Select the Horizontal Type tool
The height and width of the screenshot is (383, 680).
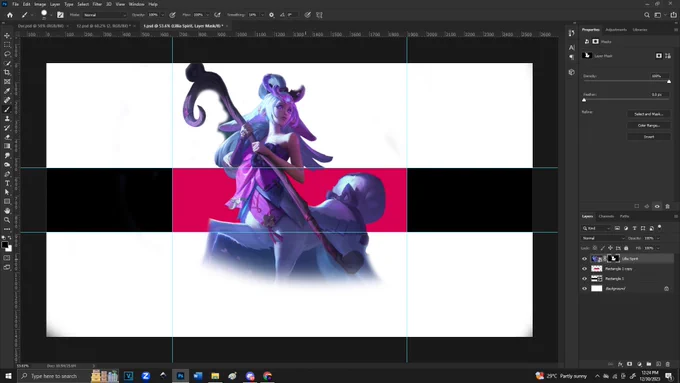tap(7, 183)
